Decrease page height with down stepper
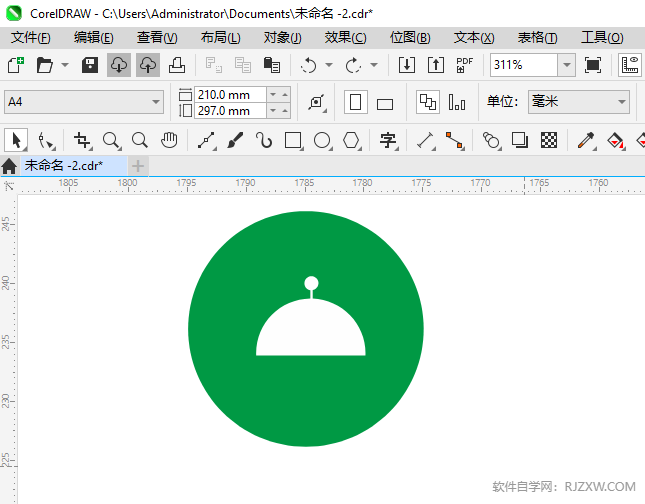The width and height of the screenshot is (645, 504). 273,111
